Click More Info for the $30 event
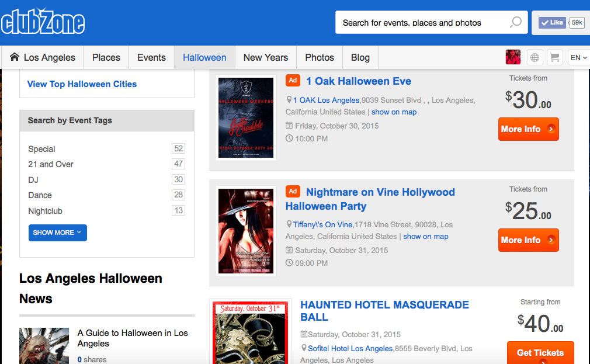Image resolution: width=590 pixels, height=364 pixels. click(x=528, y=129)
